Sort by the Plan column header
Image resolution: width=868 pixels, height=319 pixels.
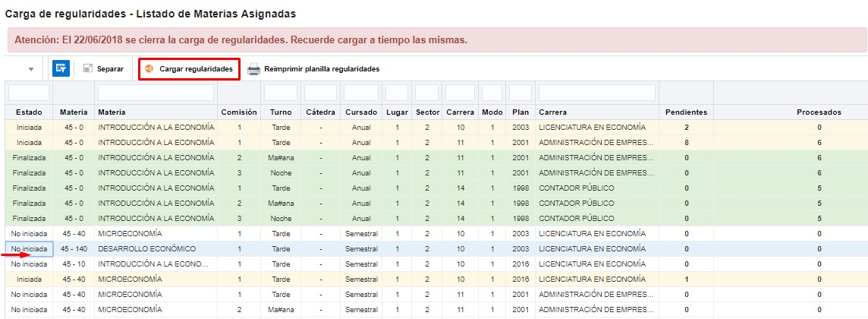pyautogui.click(x=520, y=112)
